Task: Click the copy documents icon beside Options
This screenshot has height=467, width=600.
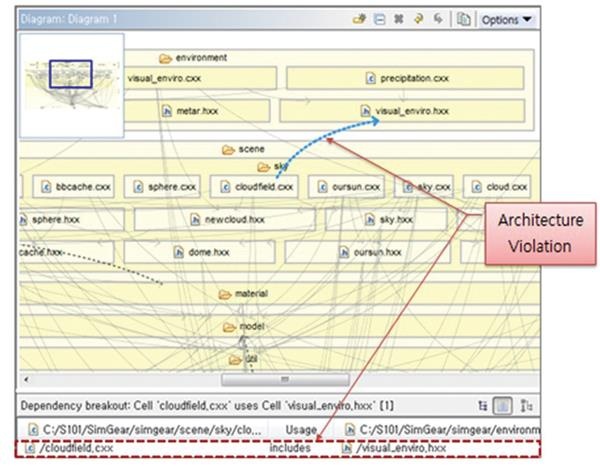Action: pyautogui.click(x=463, y=19)
